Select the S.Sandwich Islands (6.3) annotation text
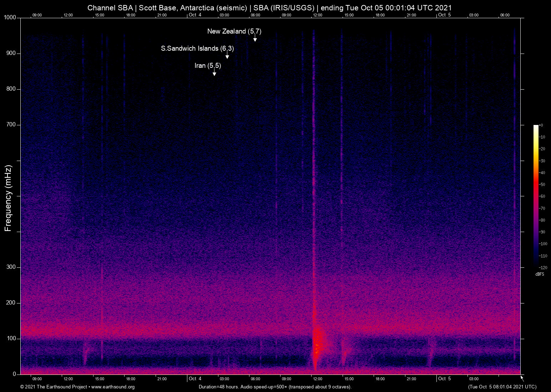The image size is (551, 392). (197, 49)
